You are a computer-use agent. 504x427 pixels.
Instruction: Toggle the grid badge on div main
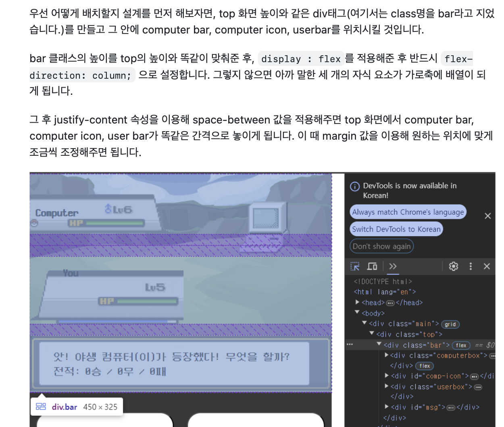pyautogui.click(x=450, y=324)
